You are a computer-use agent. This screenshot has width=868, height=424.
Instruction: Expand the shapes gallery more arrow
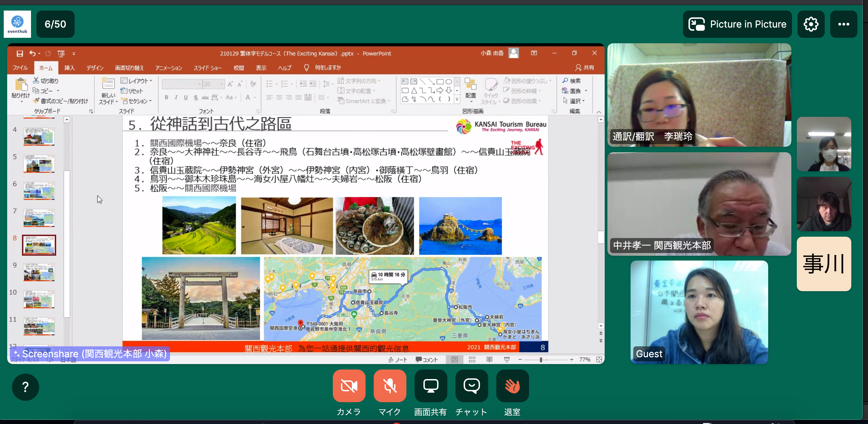point(457,99)
